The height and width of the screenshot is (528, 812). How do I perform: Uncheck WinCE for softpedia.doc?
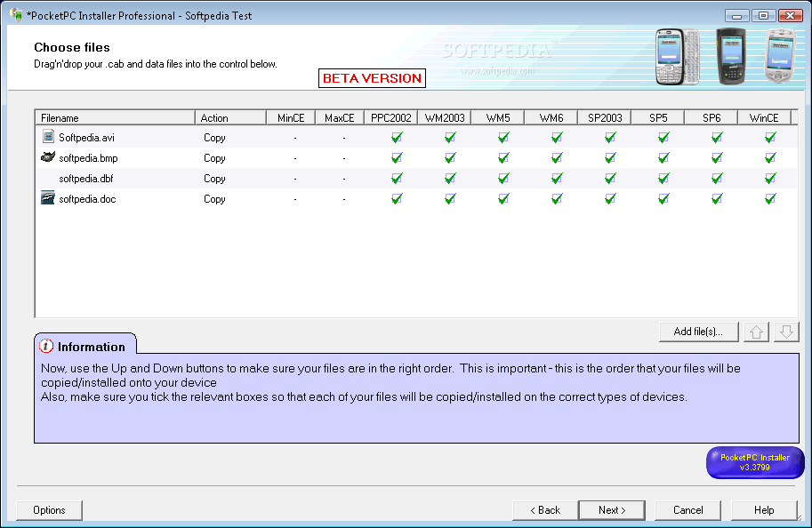(770, 199)
